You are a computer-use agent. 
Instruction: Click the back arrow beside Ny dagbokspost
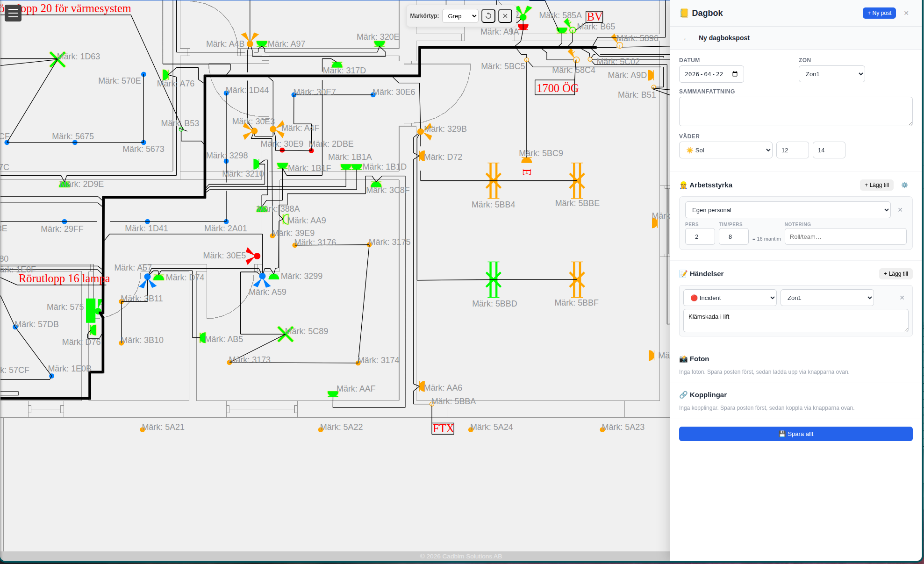pos(686,38)
